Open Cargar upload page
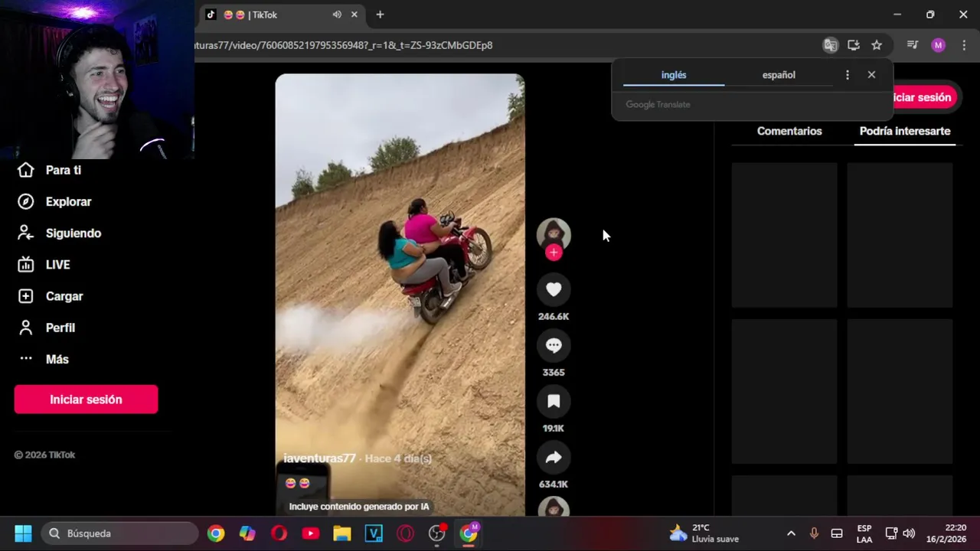The image size is (980, 551). click(50, 295)
